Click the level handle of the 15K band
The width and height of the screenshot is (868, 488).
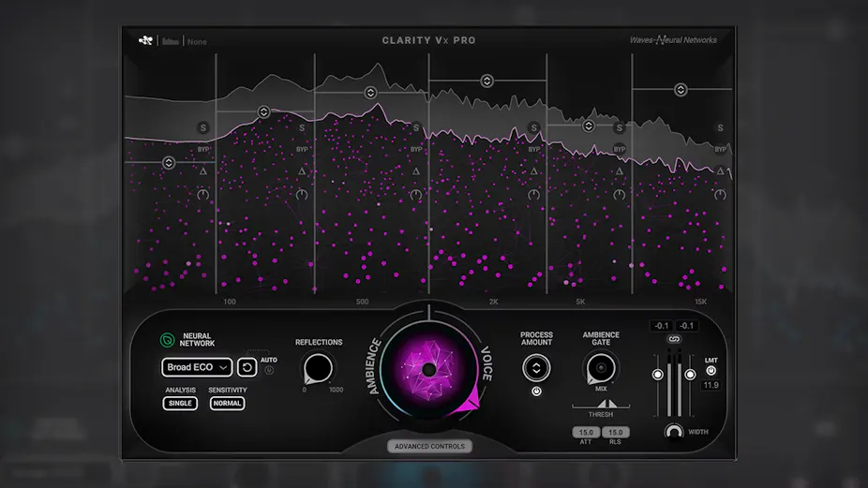(681, 89)
